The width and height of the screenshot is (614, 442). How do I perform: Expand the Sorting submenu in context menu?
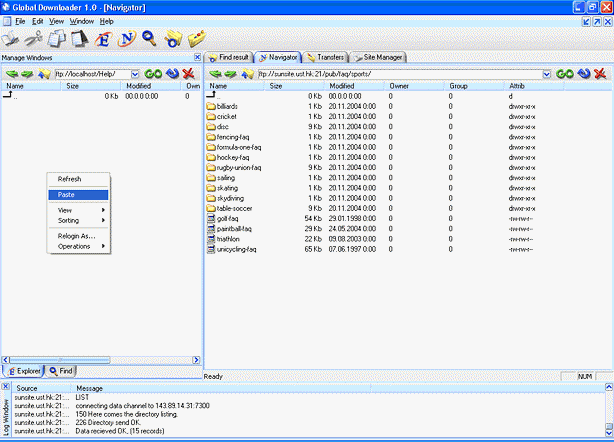click(x=78, y=220)
